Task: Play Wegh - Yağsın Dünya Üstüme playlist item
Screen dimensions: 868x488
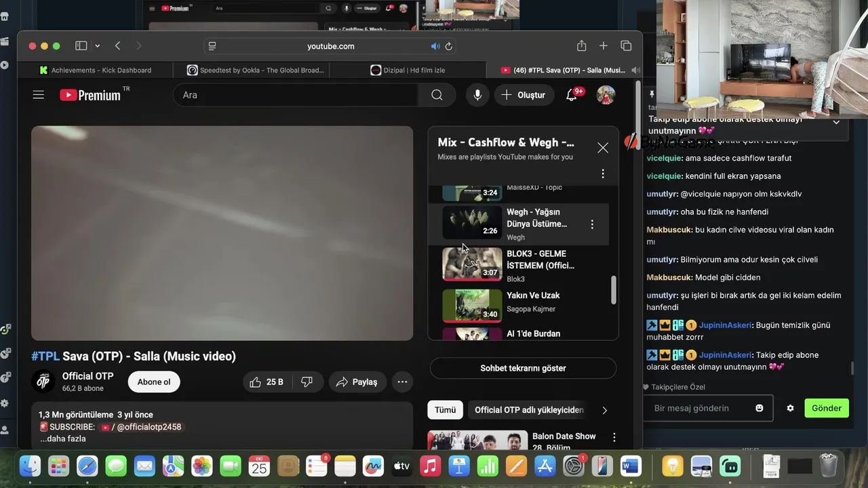Action: [x=519, y=224]
